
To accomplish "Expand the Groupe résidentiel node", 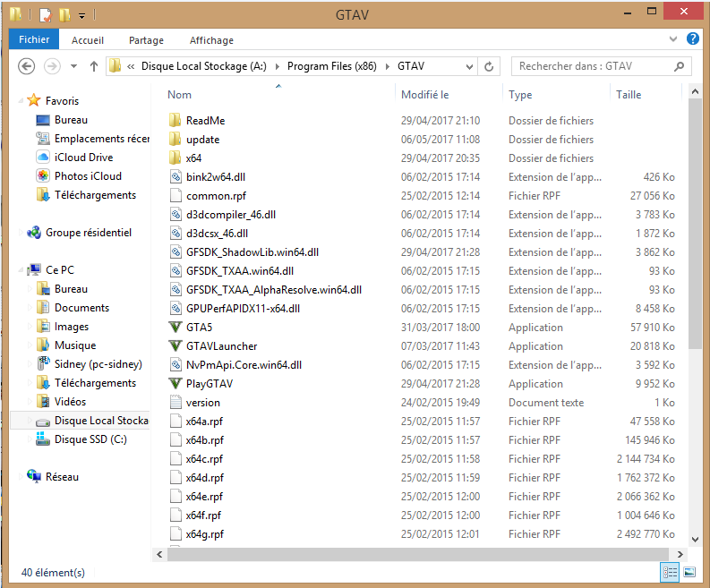I will click(x=21, y=233).
